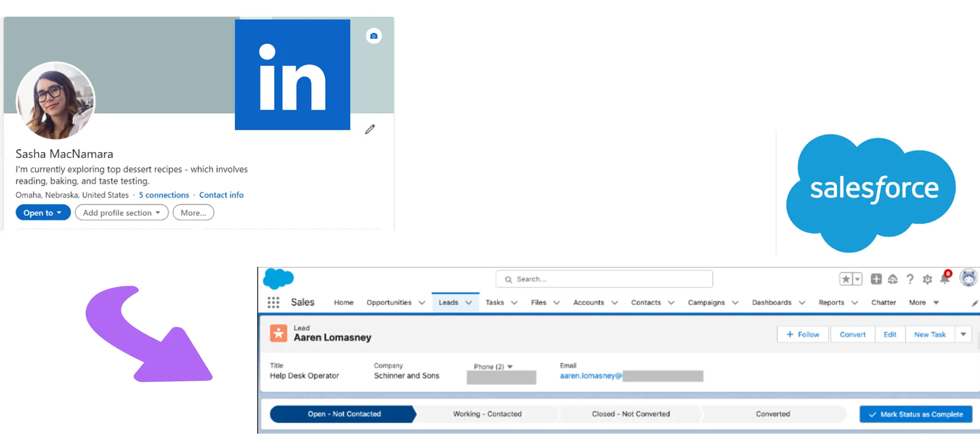
Task: Open the favorites list dropdown arrow
Action: coord(857,279)
